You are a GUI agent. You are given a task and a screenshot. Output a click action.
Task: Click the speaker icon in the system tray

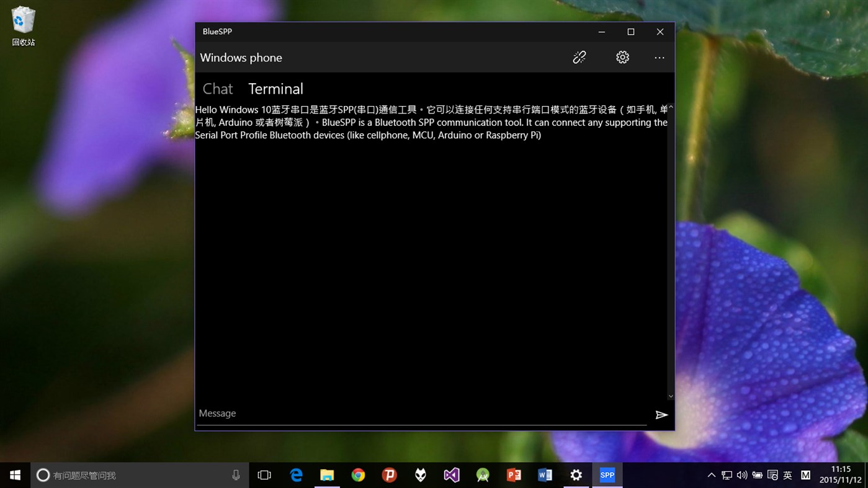(x=742, y=475)
